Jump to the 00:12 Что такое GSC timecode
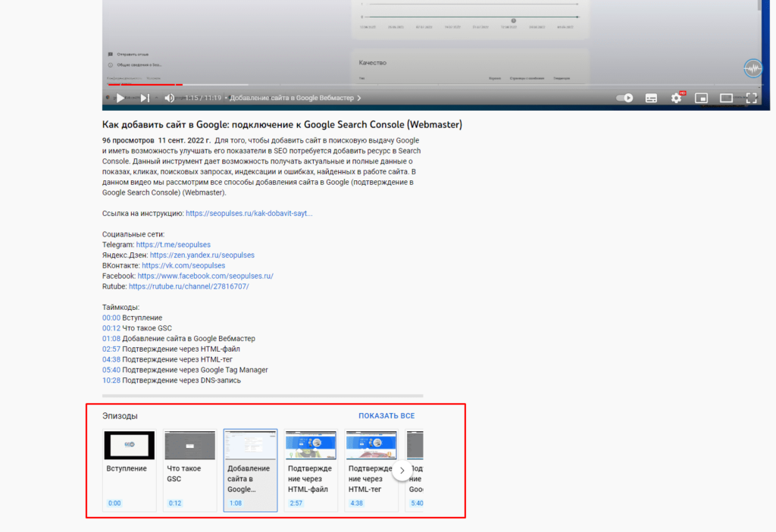 coord(111,328)
